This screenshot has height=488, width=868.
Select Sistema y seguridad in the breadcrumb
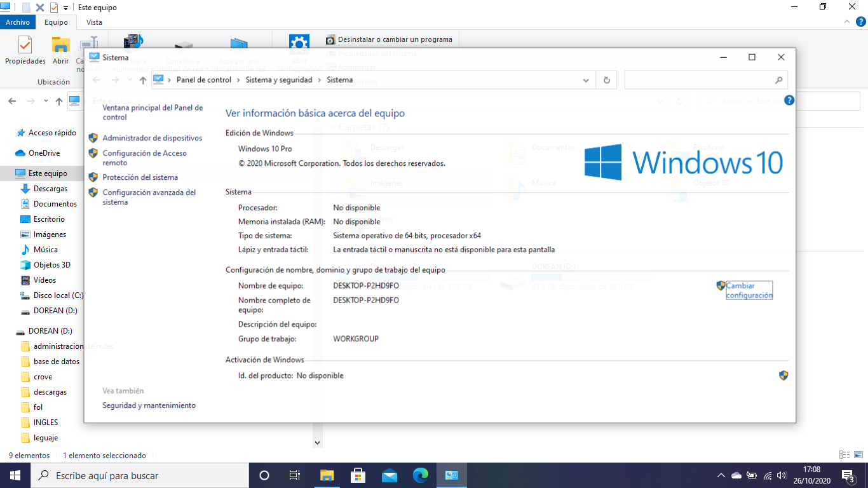pyautogui.click(x=279, y=80)
